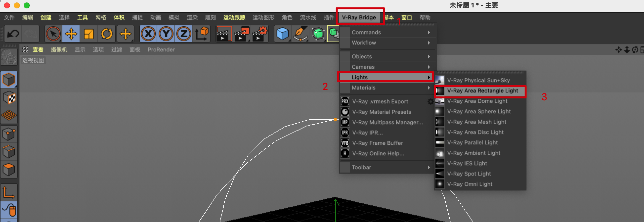The image size is (644, 222).
Task: Open the V-Ray Bridge menu
Action: point(359,18)
